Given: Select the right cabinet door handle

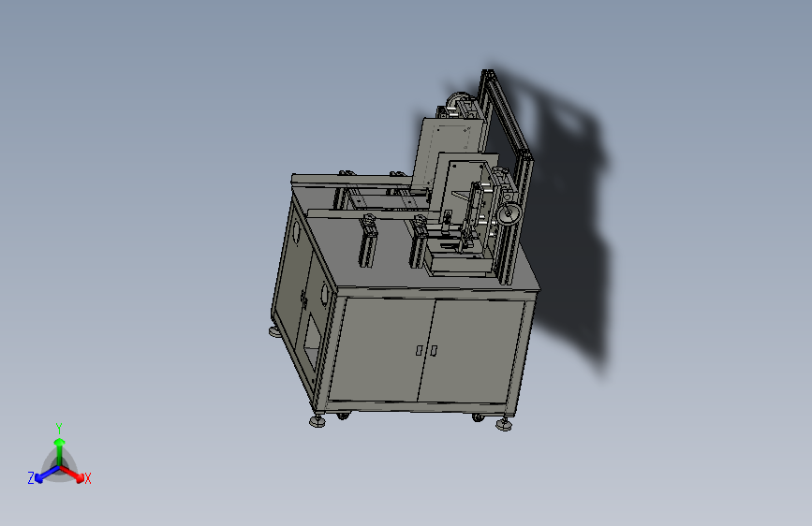Looking at the screenshot, I should click(x=434, y=350).
